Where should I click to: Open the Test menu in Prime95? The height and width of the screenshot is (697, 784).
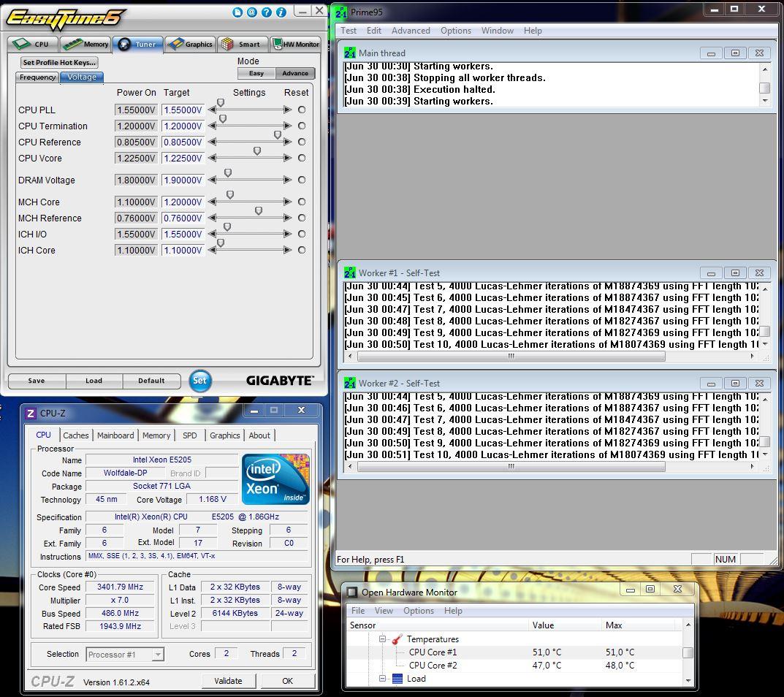tap(349, 31)
